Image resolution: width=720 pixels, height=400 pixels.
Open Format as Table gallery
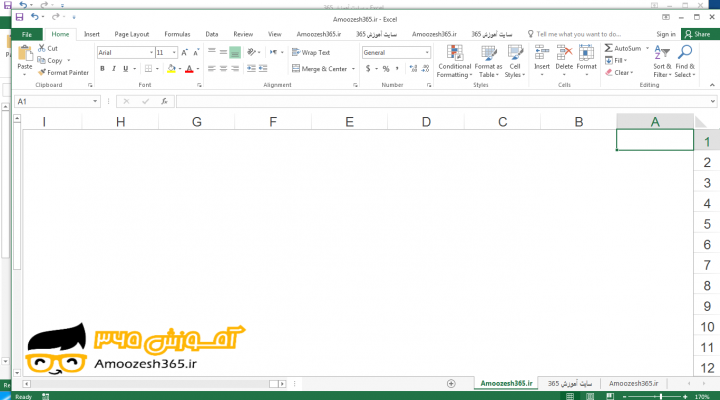(489, 62)
